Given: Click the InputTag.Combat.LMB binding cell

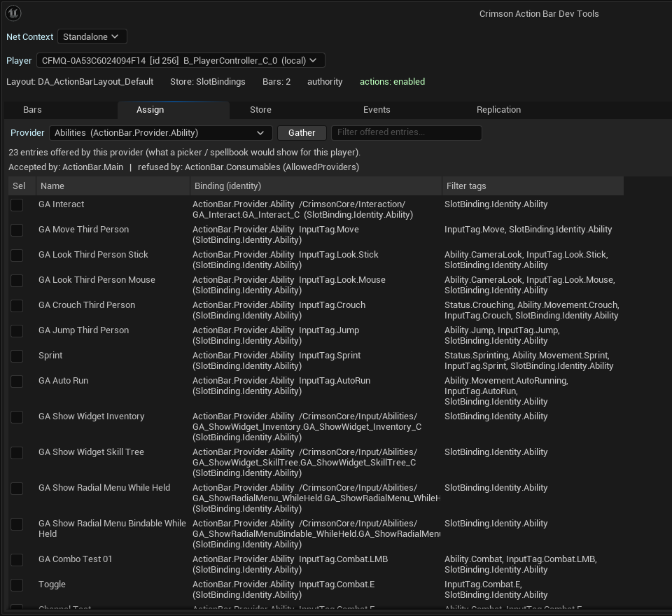Looking at the screenshot, I should click(290, 565).
